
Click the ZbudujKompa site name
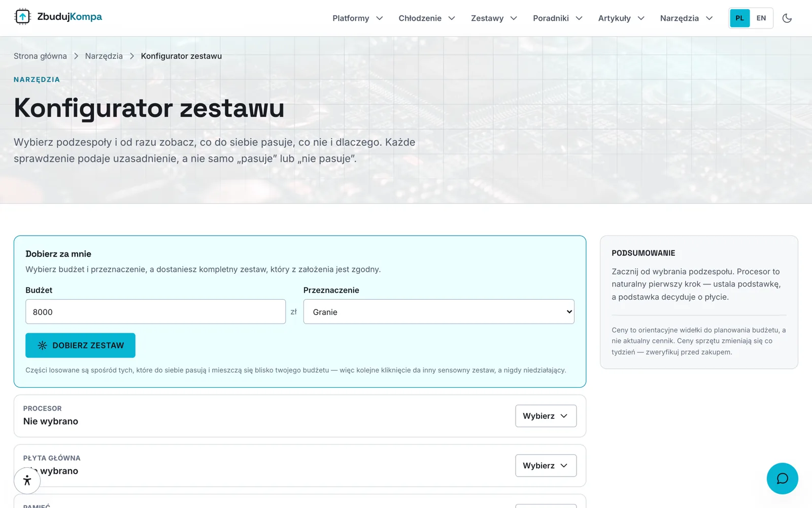70,17
